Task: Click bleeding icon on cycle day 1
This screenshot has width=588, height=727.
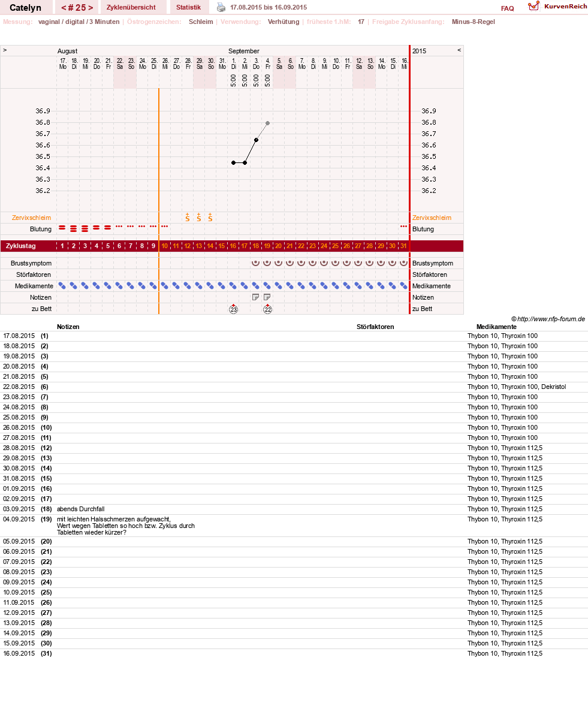Action: (62, 228)
